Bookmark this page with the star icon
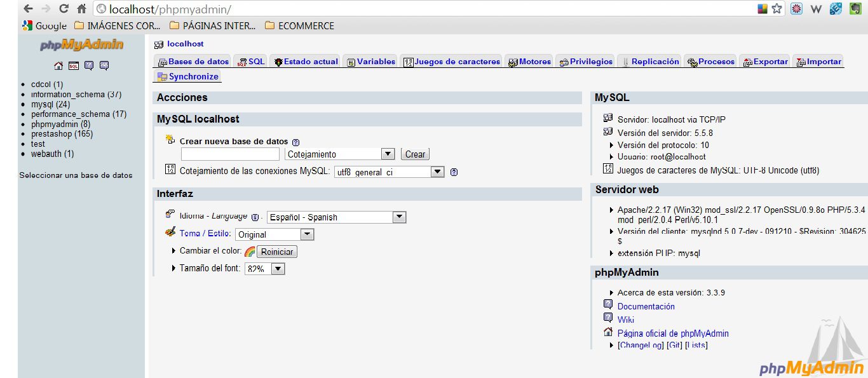Screen dimensions: 868x378 click(x=777, y=9)
